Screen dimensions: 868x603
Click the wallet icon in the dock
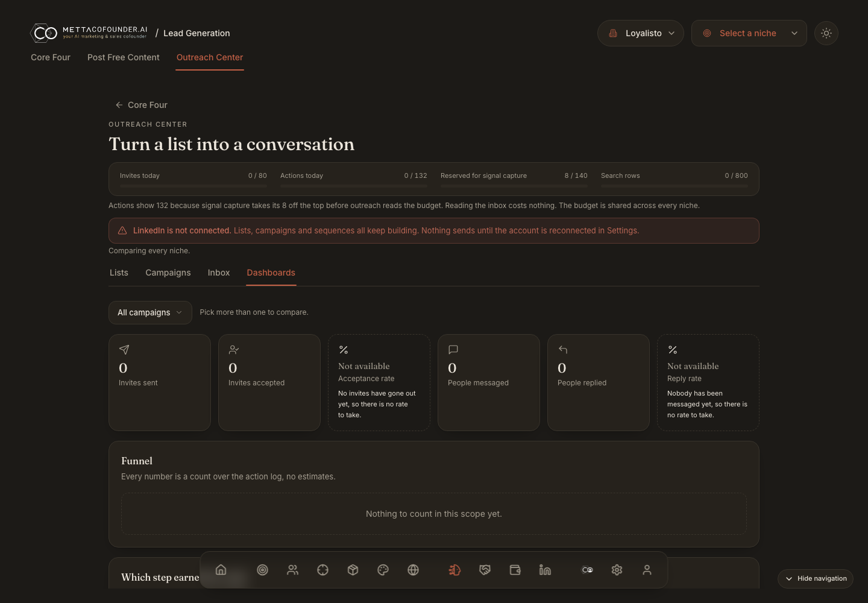[x=515, y=570]
